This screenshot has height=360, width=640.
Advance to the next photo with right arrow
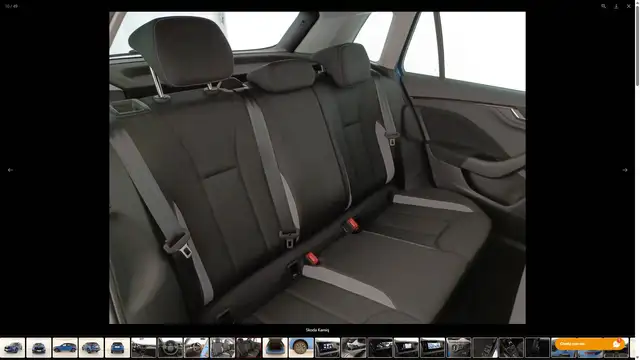pyautogui.click(x=624, y=170)
